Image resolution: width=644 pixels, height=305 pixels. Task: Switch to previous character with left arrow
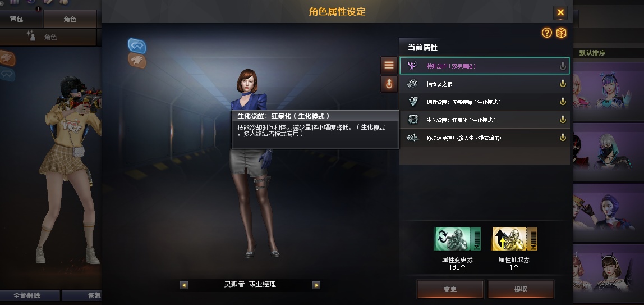[x=184, y=285]
